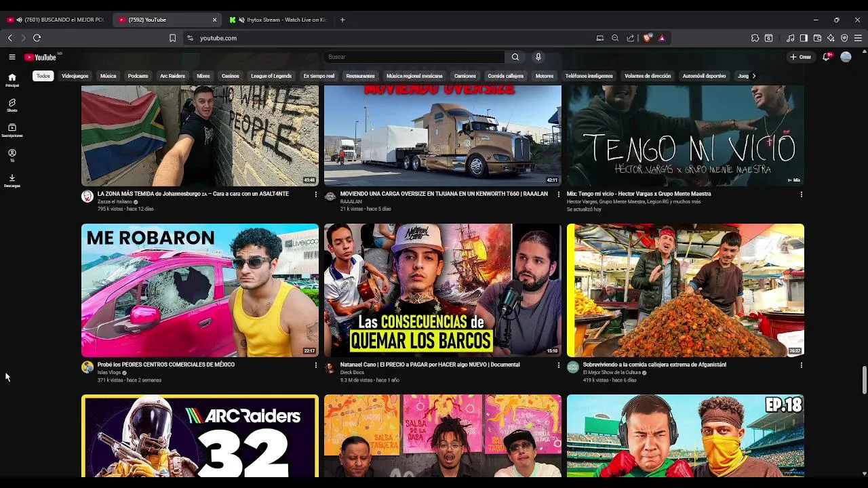Switch to BUSCANDO el MEJOR browser tab

click(x=56, y=20)
